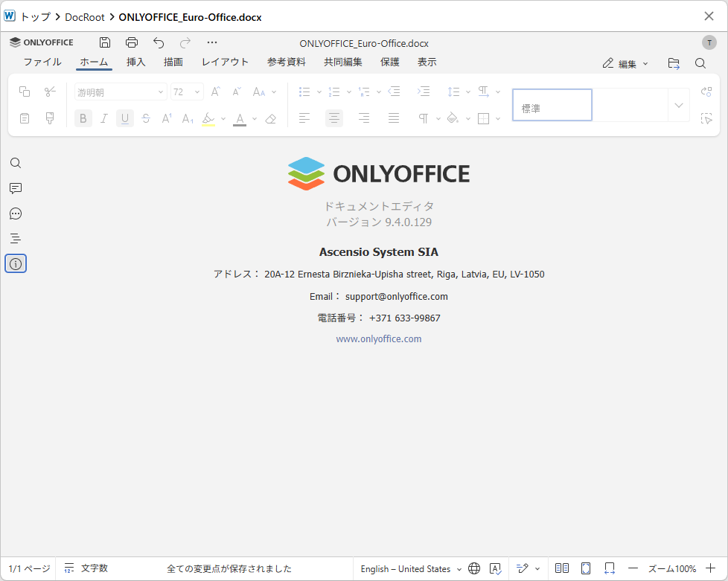The image size is (728, 581).
Task: Open the font size dropdown showing 72
Action: tap(187, 92)
